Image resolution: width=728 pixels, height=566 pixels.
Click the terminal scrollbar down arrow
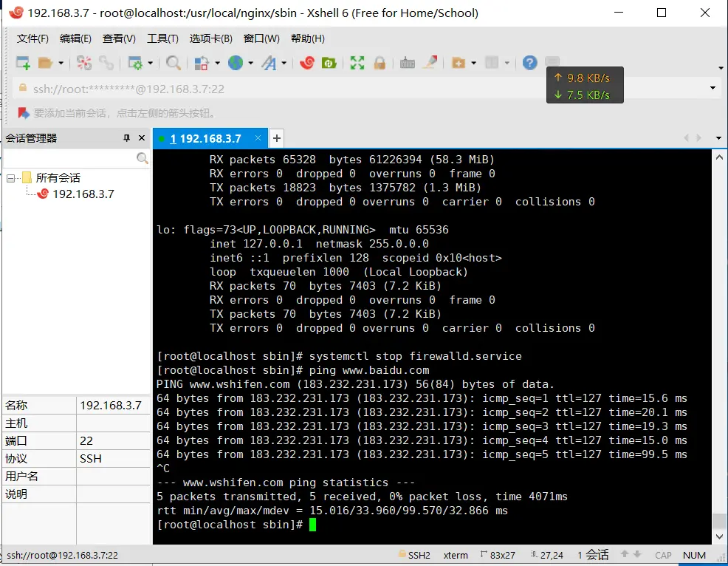coord(719,536)
